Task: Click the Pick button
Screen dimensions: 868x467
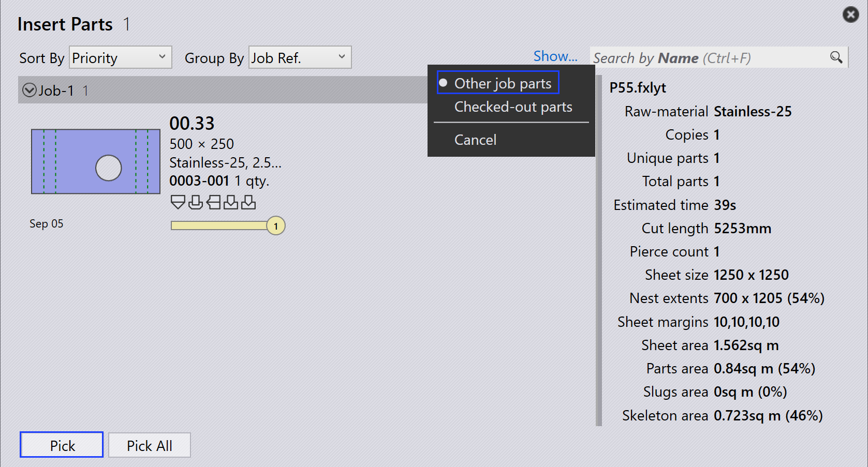Action: 62,445
